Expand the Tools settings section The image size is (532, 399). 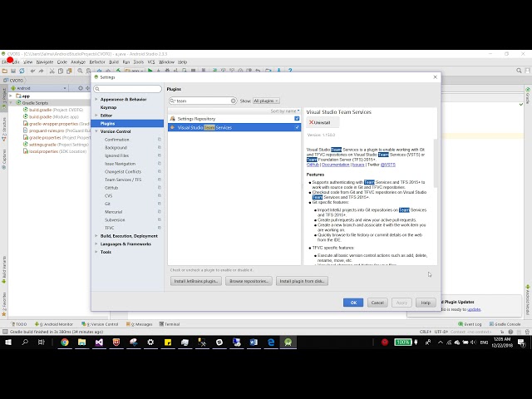point(96,252)
